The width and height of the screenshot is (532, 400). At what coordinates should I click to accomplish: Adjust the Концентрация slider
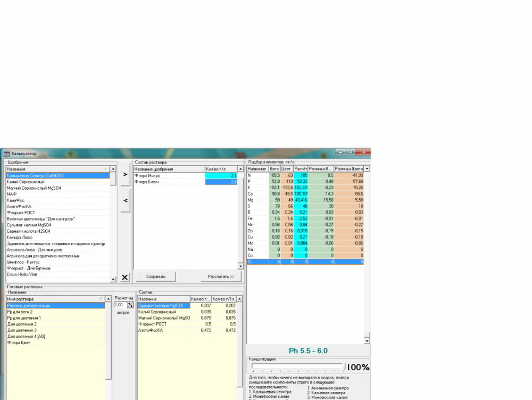pos(298,366)
